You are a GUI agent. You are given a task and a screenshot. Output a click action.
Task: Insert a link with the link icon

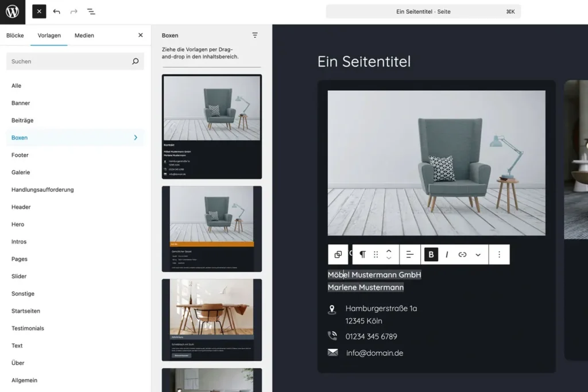pyautogui.click(x=462, y=255)
